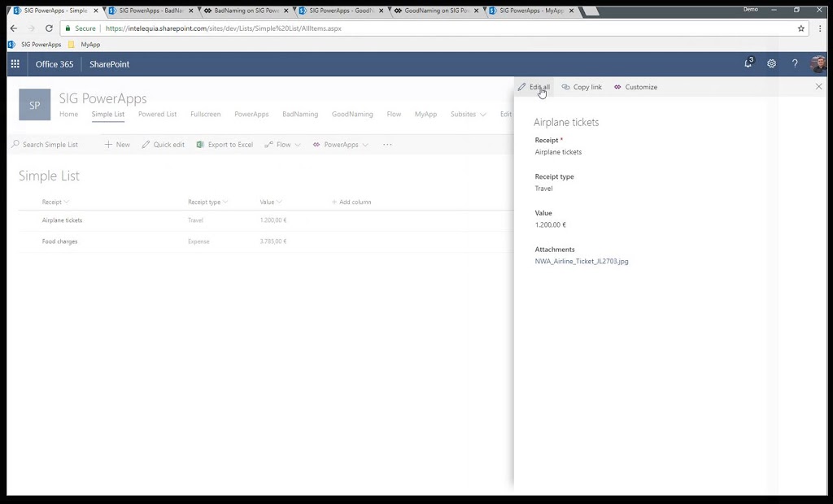The height and width of the screenshot is (504, 833).
Task: Click Edit all in the details panel
Action: [534, 87]
